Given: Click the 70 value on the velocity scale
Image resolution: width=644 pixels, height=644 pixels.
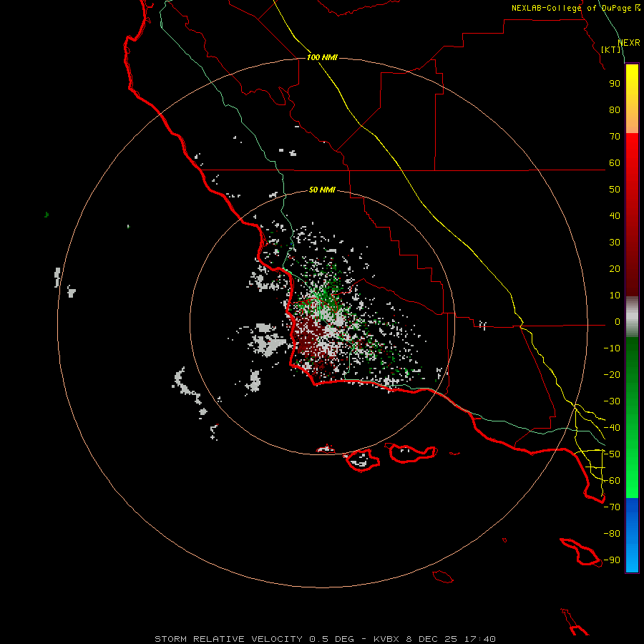Looking at the screenshot, I should (x=615, y=137).
